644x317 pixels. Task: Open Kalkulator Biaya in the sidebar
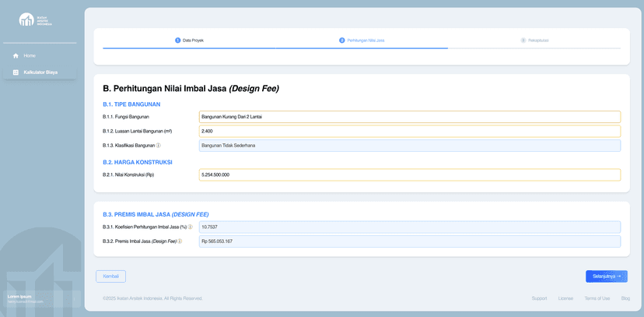coord(40,72)
